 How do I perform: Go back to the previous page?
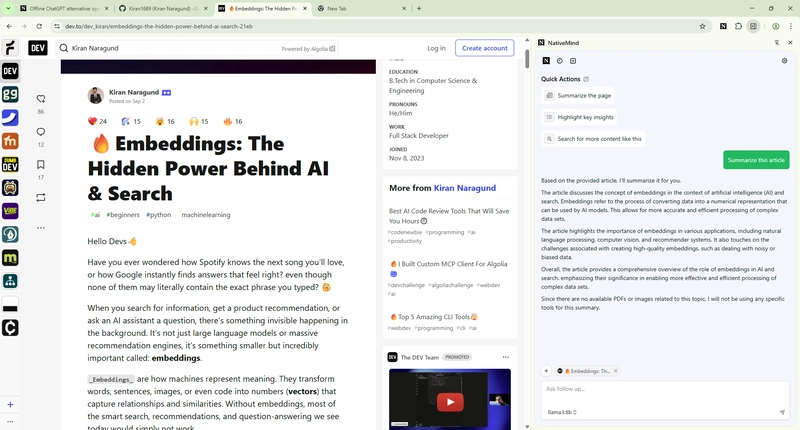9,26
